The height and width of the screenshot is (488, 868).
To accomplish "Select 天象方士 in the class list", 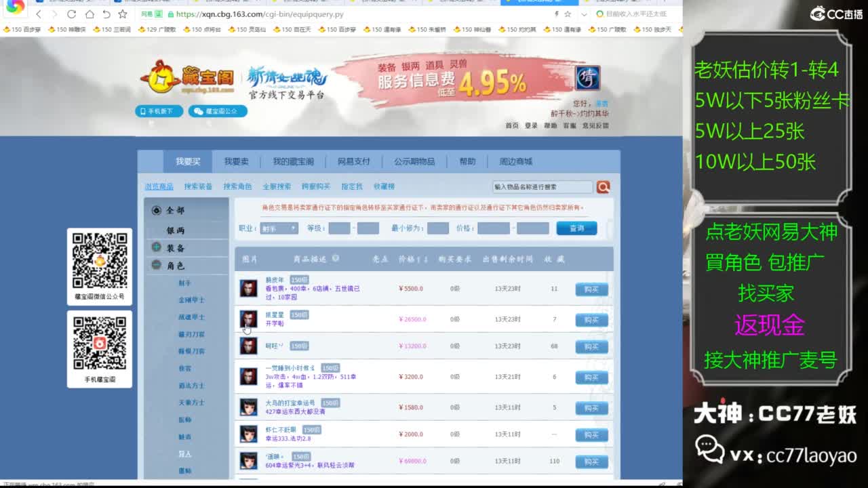I will [x=191, y=403].
